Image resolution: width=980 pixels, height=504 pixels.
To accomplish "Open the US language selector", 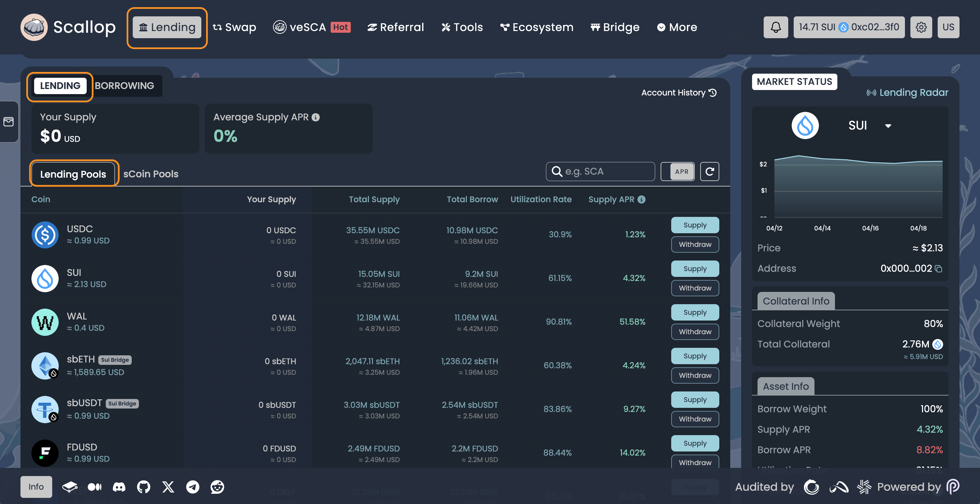I will (948, 27).
